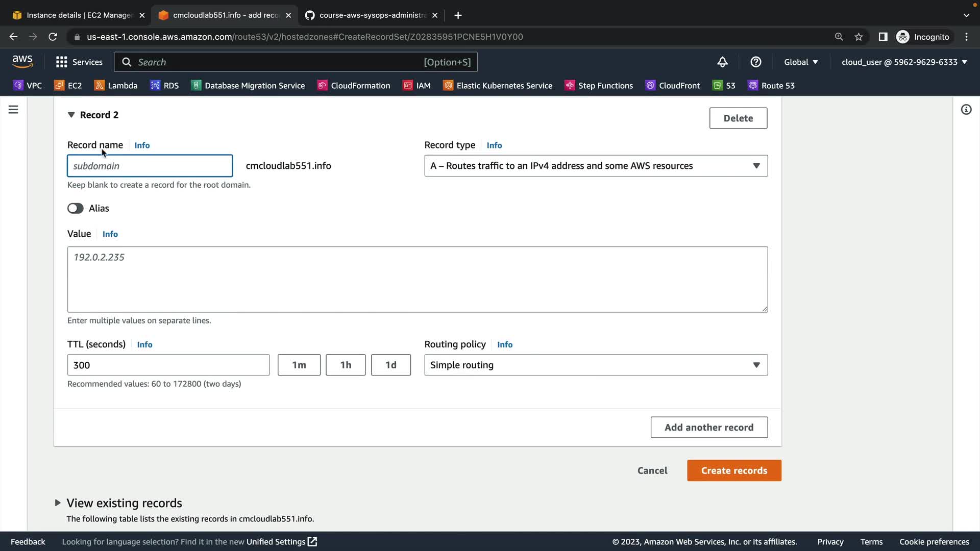Image resolution: width=980 pixels, height=551 pixels.
Task: Click the Create records button
Action: point(733,470)
